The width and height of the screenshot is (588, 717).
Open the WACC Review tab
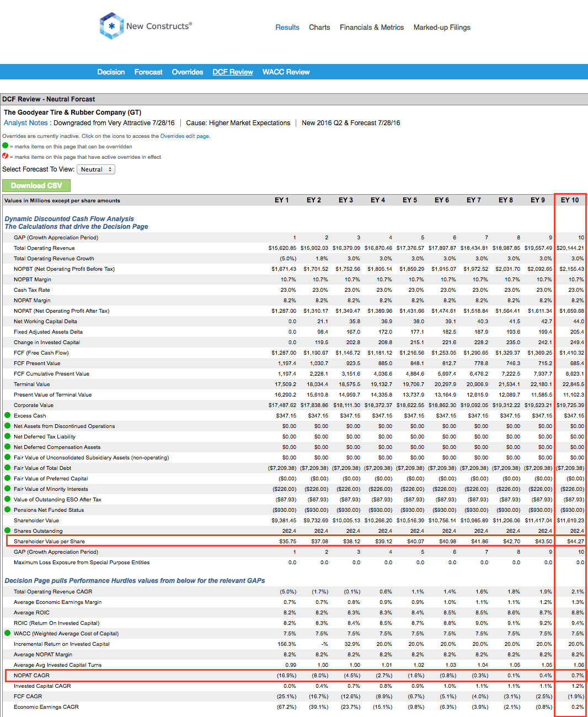[x=286, y=72]
